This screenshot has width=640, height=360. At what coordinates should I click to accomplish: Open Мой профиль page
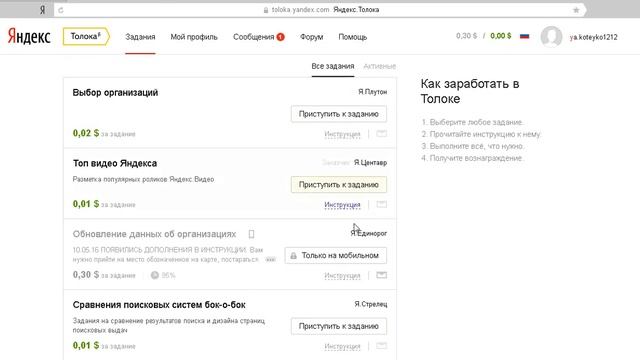[x=194, y=37]
